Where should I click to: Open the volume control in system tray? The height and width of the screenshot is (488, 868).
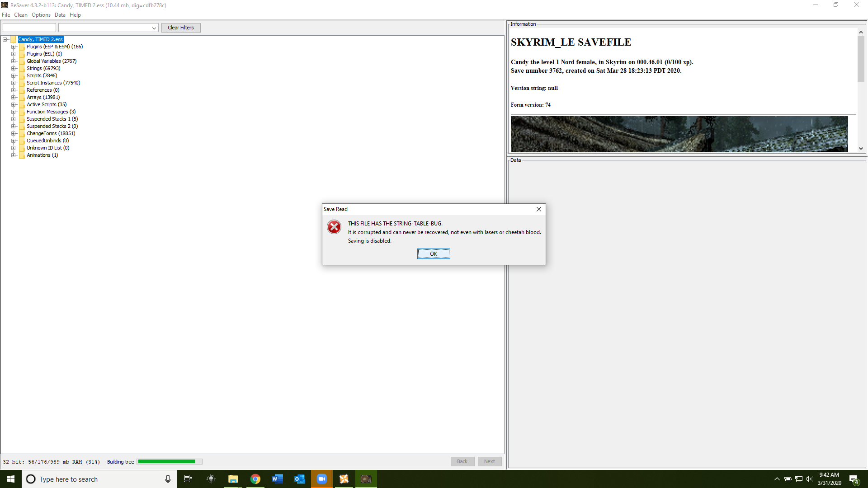809,479
